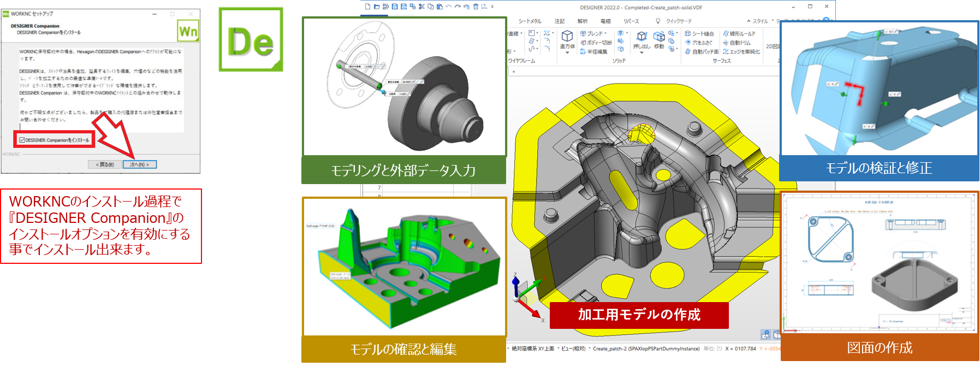Select the 押し出し extrude tool
The width and height of the screenshot is (980, 366).
pyautogui.click(x=642, y=39)
